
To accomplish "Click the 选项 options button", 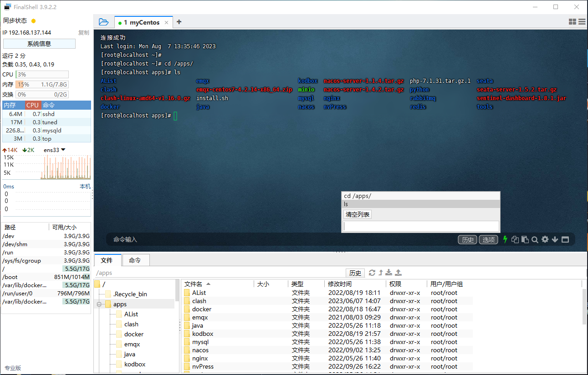I will [489, 240].
